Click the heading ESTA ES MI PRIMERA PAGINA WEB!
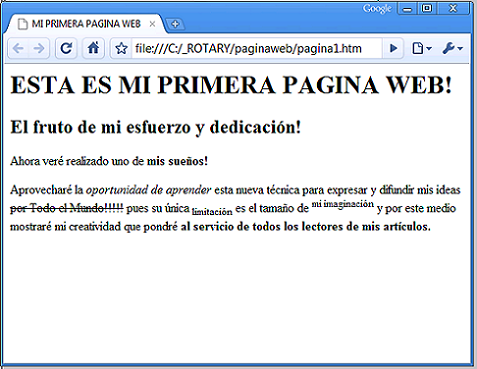Screen dimensions: 477x369 pos(231,85)
